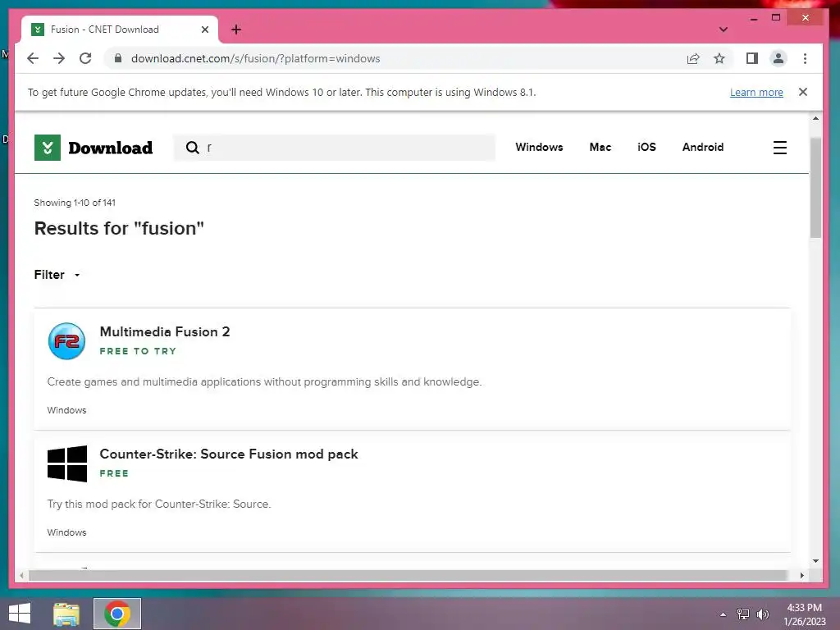This screenshot has height=630, width=840.
Task: Open the Multimedia Fusion 2 title link
Action: tap(165, 331)
